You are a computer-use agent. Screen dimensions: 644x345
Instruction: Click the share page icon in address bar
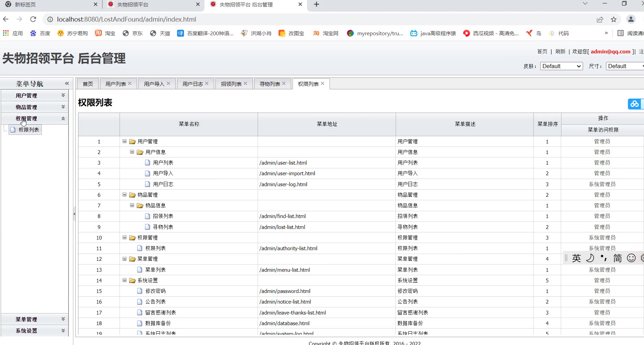click(600, 20)
